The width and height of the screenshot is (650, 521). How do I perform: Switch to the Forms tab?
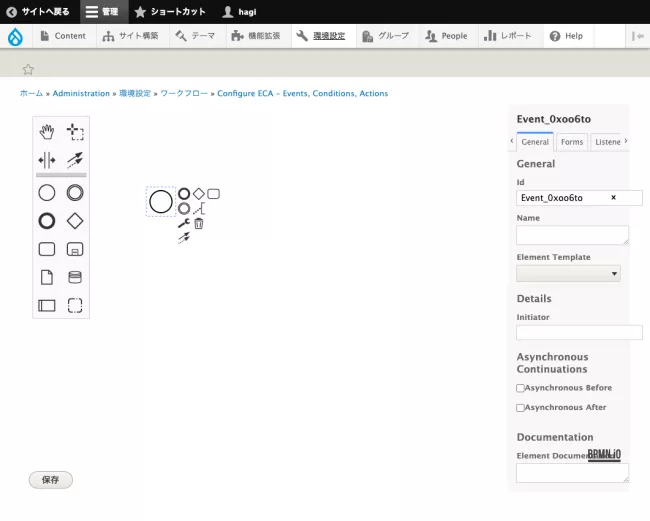pyautogui.click(x=572, y=142)
